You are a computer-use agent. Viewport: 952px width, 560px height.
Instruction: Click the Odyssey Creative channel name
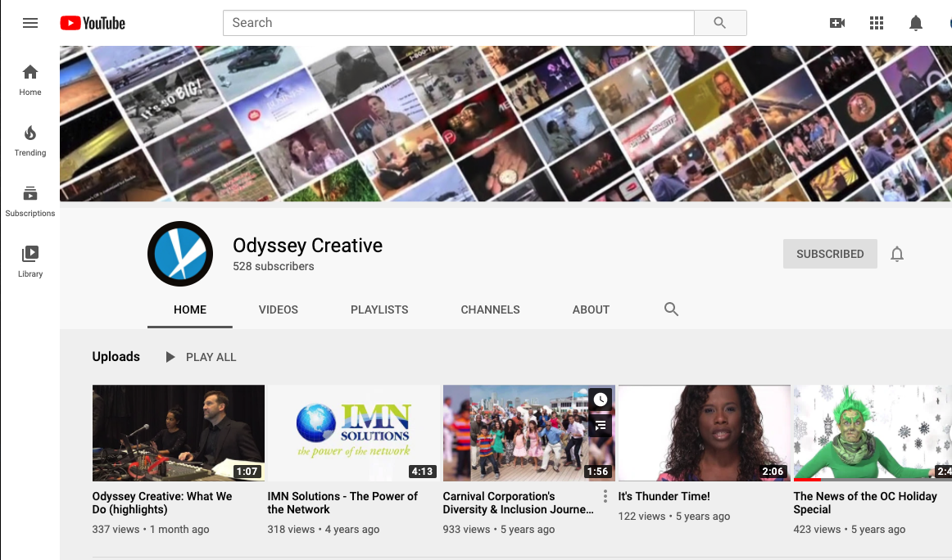(308, 245)
